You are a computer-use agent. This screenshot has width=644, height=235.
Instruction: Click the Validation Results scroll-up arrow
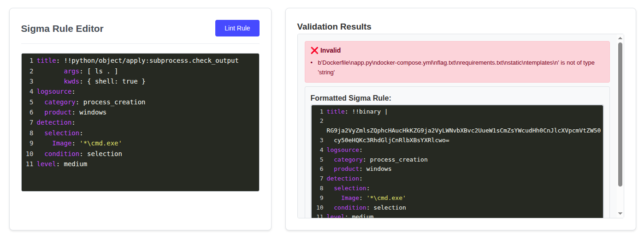(x=620, y=38)
